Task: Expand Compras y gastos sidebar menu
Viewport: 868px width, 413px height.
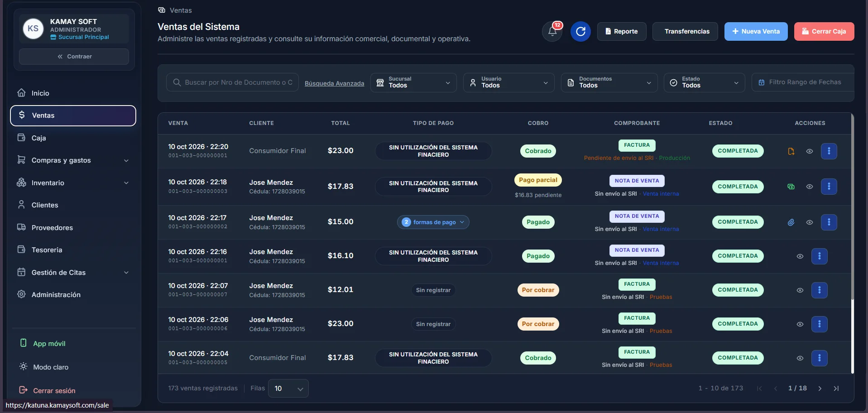Action: [x=73, y=160]
